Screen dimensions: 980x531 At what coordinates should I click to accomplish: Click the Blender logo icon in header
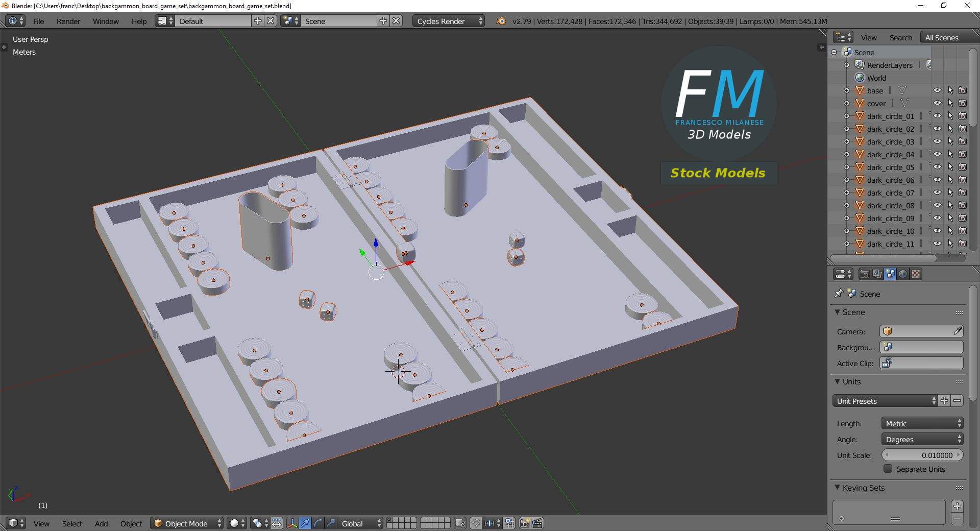(501, 21)
